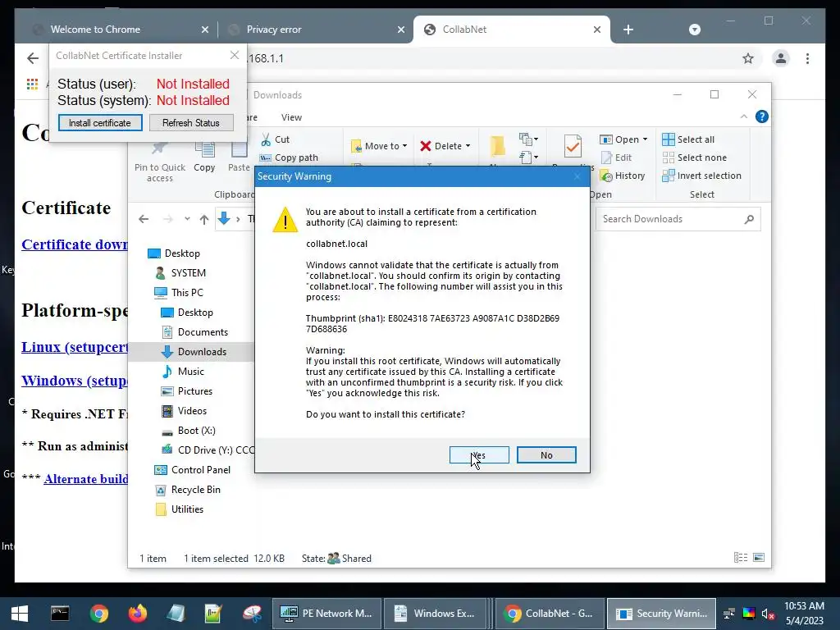840x630 pixels.
Task: Click Explorer back arrow
Action: coord(144,219)
